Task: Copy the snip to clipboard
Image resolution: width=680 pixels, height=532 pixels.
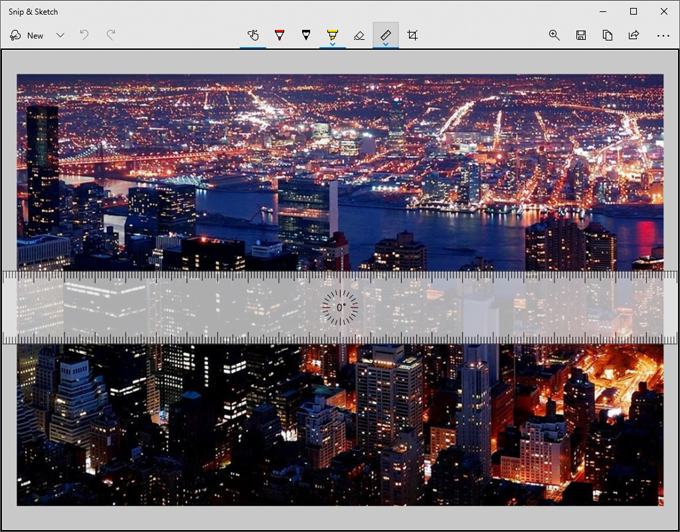Action: pyautogui.click(x=607, y=35)
